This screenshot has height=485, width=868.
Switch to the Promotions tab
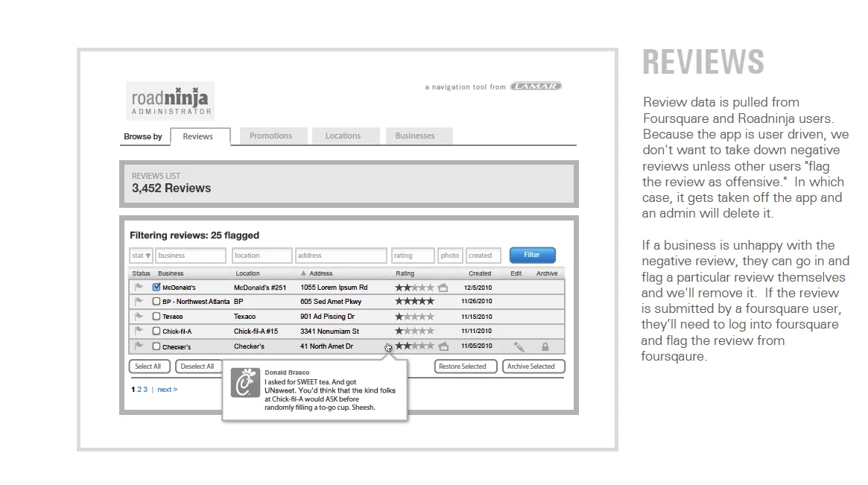pyautogui.click(x=272, y=136)
